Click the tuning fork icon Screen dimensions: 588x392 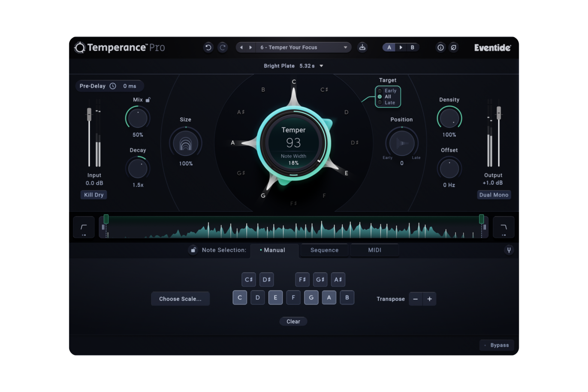click(x=509, y=250)
